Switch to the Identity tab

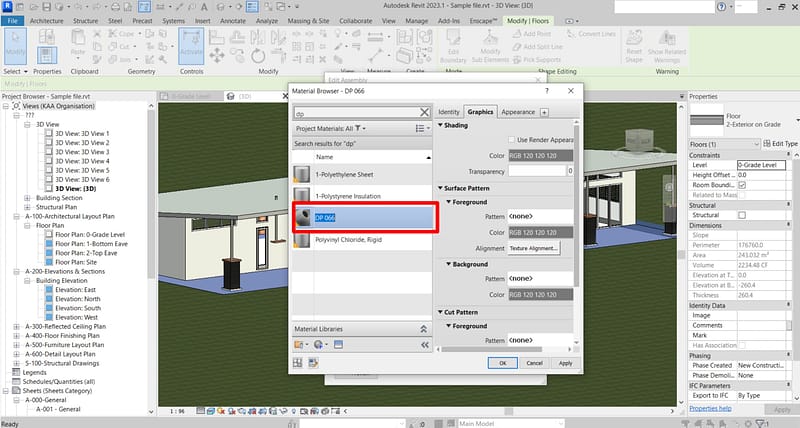[449, 112]
